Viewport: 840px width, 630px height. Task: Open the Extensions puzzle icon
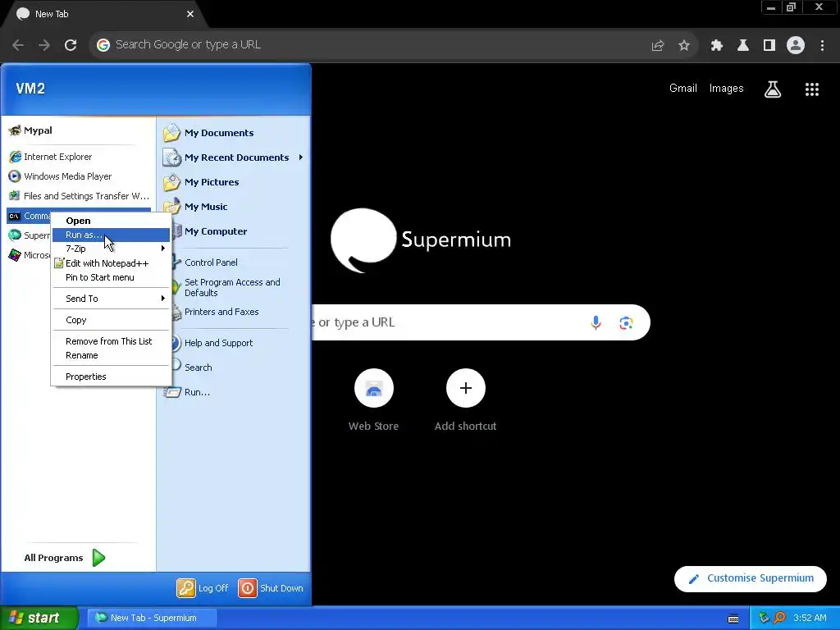click(716, 46)
